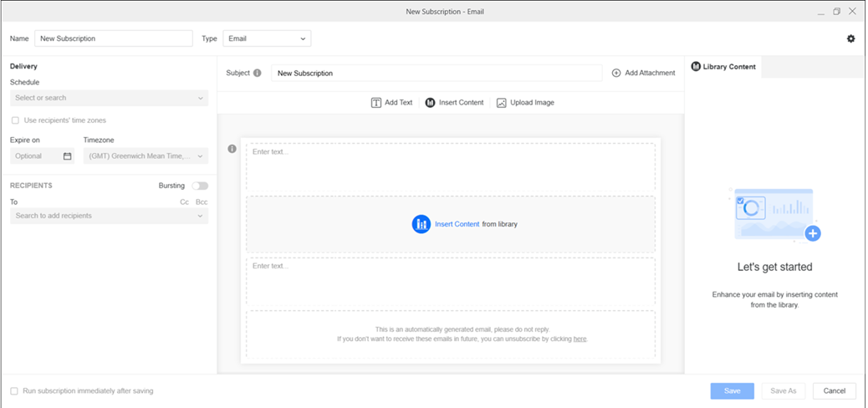
Task: Click the Insert Content toolbar icon
Action: pos(430,103)
